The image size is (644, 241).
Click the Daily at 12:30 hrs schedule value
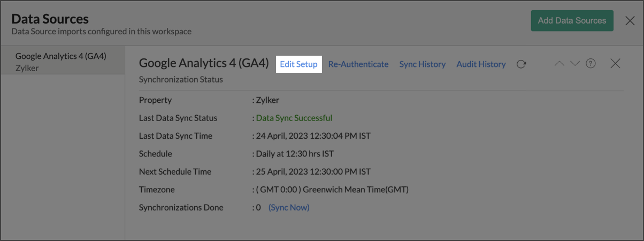pos(295,154)
